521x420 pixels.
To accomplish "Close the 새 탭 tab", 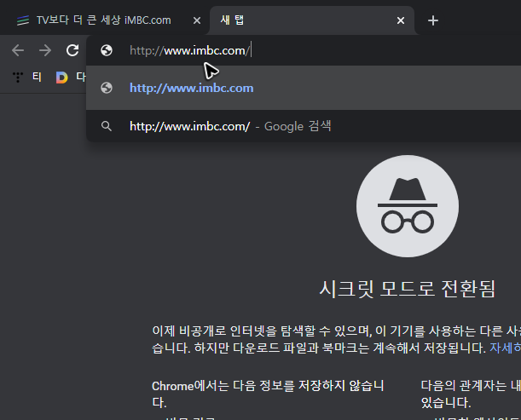I will (x=401, y=20).
